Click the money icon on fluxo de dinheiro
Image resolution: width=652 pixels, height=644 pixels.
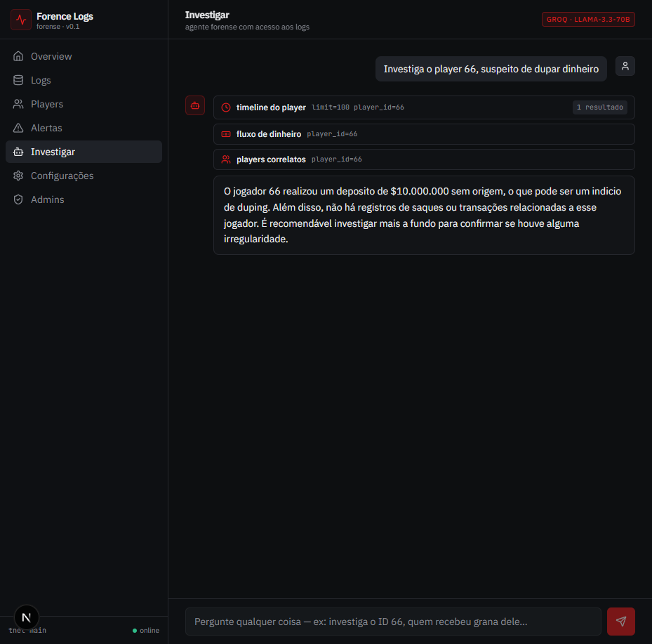[226, 134]
